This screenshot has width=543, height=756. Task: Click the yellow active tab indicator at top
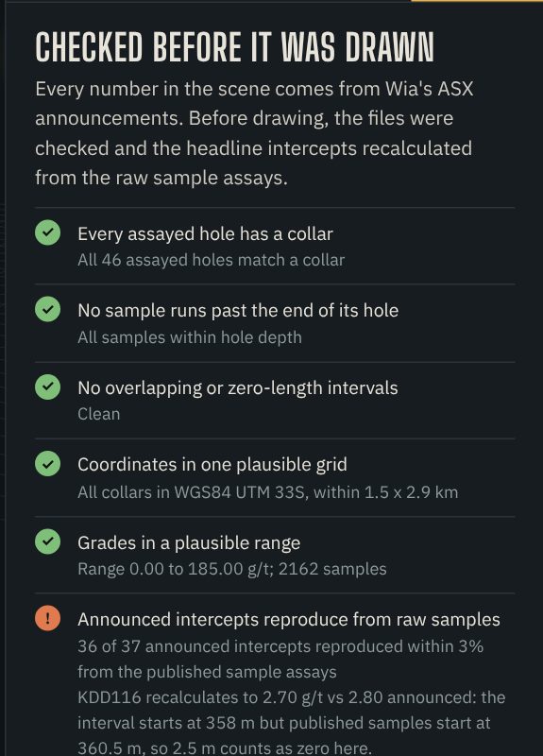pos(477,1)
